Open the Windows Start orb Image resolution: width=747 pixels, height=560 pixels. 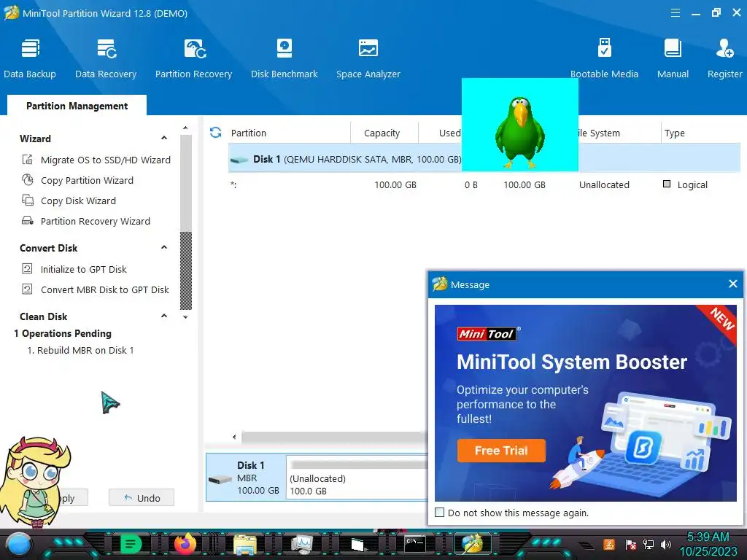19,544
